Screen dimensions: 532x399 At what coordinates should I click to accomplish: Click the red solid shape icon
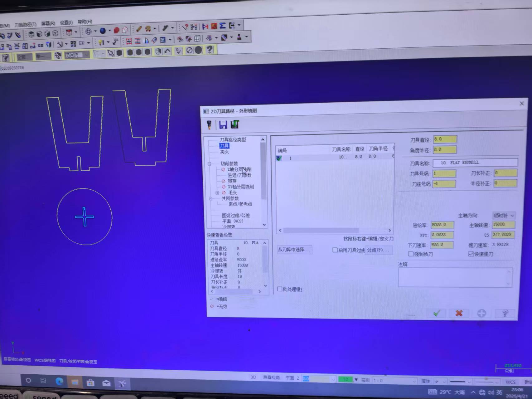tap(116, 30)
